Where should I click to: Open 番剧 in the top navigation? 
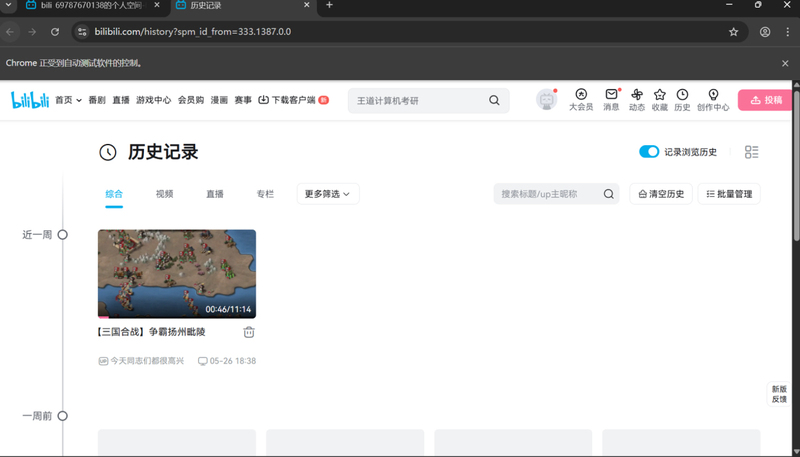(x=97, y=100)
